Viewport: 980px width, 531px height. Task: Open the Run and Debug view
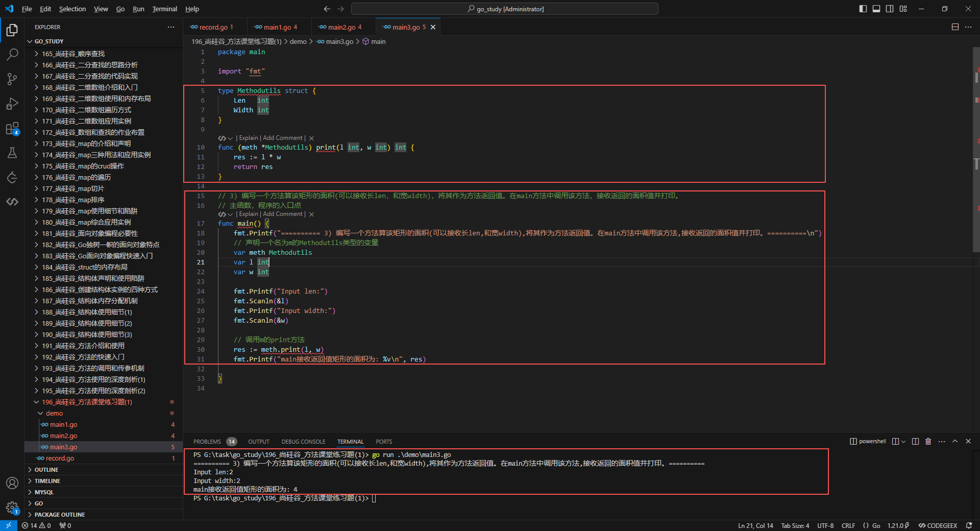click(x=12, y=104)
